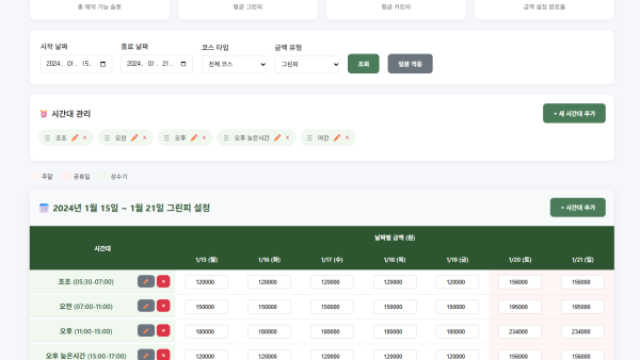Delete the 오전 (07:00-11:00) table row

(x=163, y=306)
